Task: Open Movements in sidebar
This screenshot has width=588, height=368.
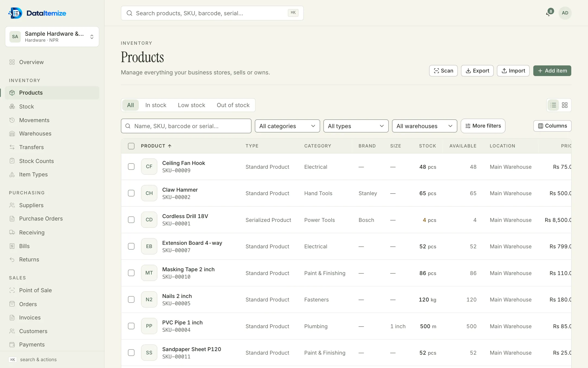Action: point(52,120)
